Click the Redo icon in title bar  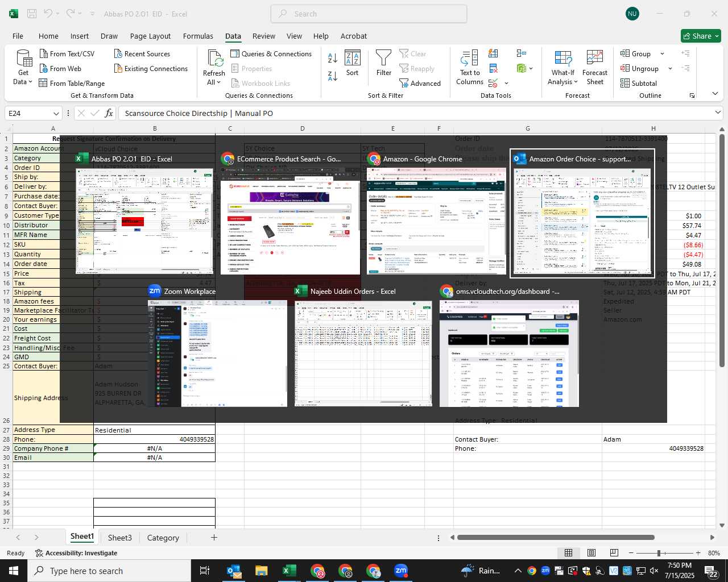coord(71,14)
